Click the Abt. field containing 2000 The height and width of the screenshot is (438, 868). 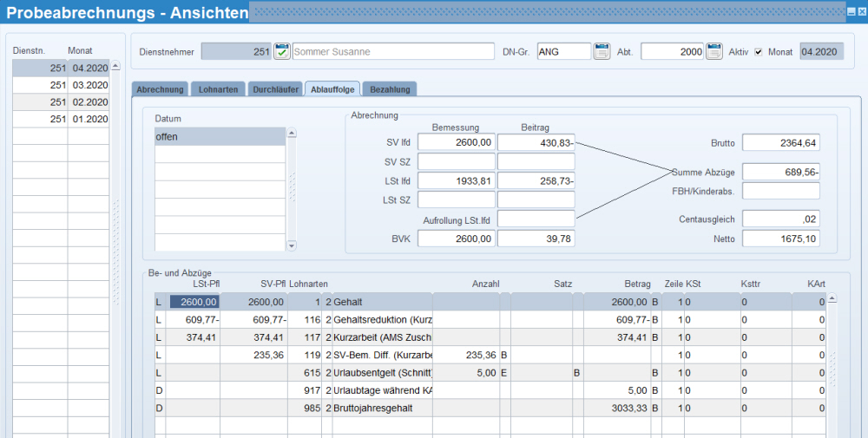[672, 51]
